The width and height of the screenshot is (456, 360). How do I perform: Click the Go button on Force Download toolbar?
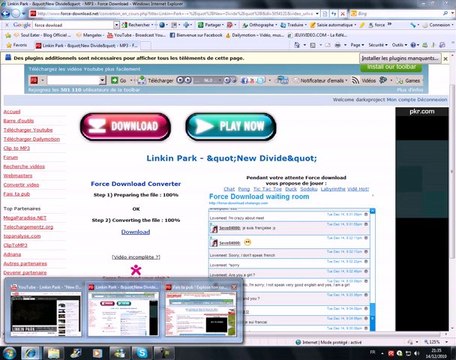[x=119, y=80]
